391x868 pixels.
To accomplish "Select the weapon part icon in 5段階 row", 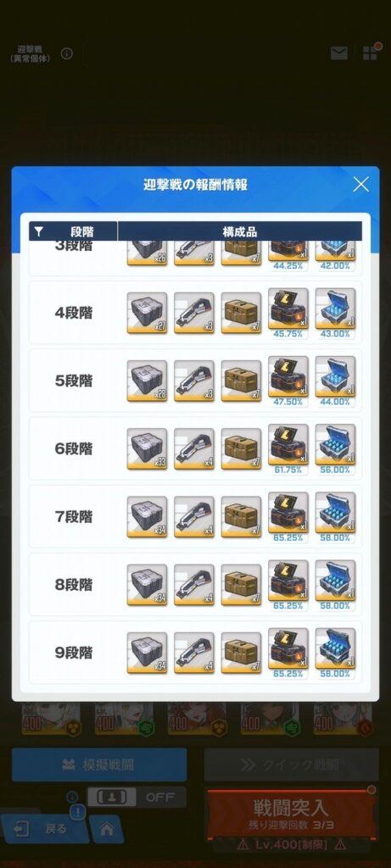I will click(x=194, y=381).
